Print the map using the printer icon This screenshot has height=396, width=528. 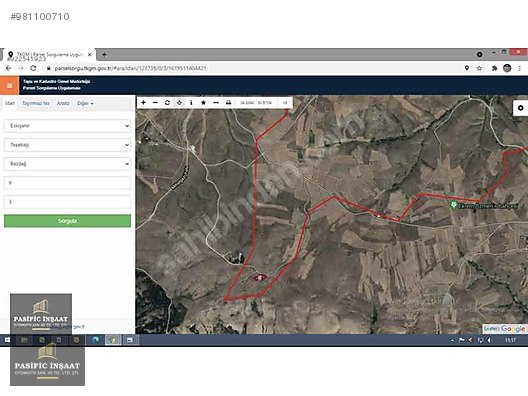point(228,102)
